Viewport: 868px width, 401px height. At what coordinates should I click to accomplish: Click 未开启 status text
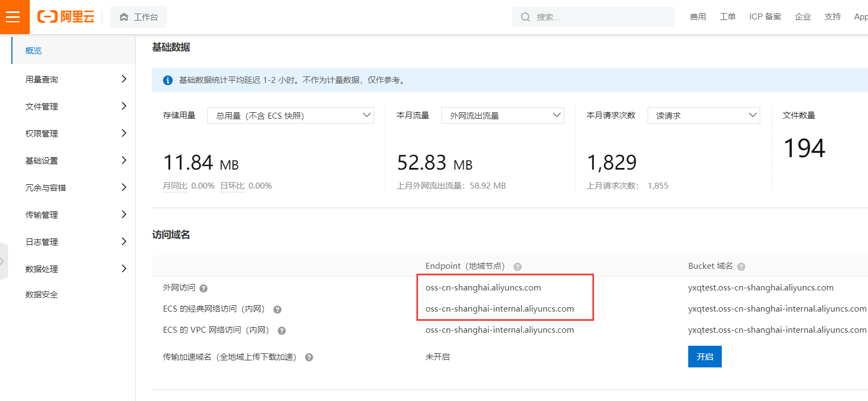click(x=438, y=357)
